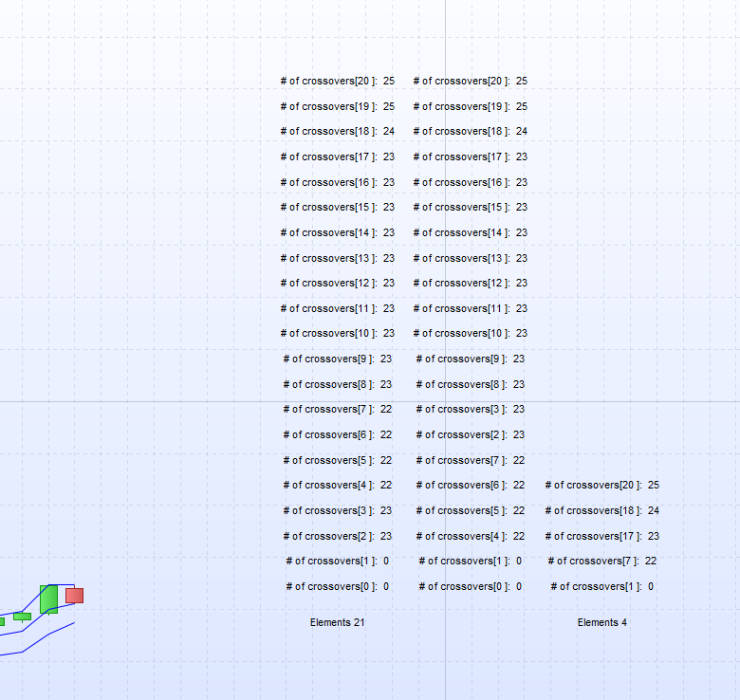Select crossovers[20]: 25 in the left column
Image resolution: width=740 pixels, height=700 pixels.
point(338,82)
